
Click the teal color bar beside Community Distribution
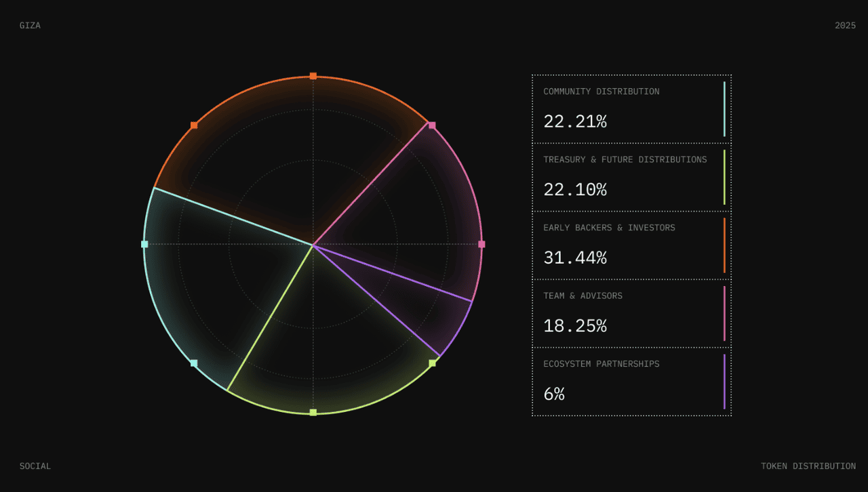[724, 109]
